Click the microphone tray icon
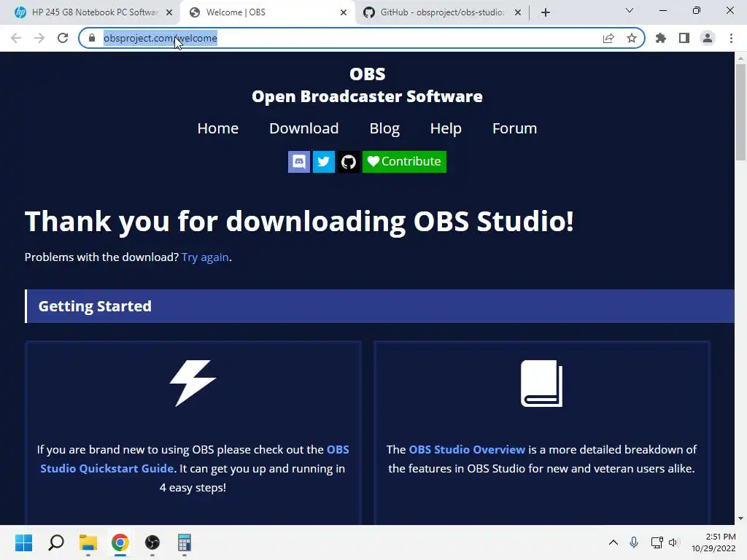The image size is (747, 560). coord(634,542)
